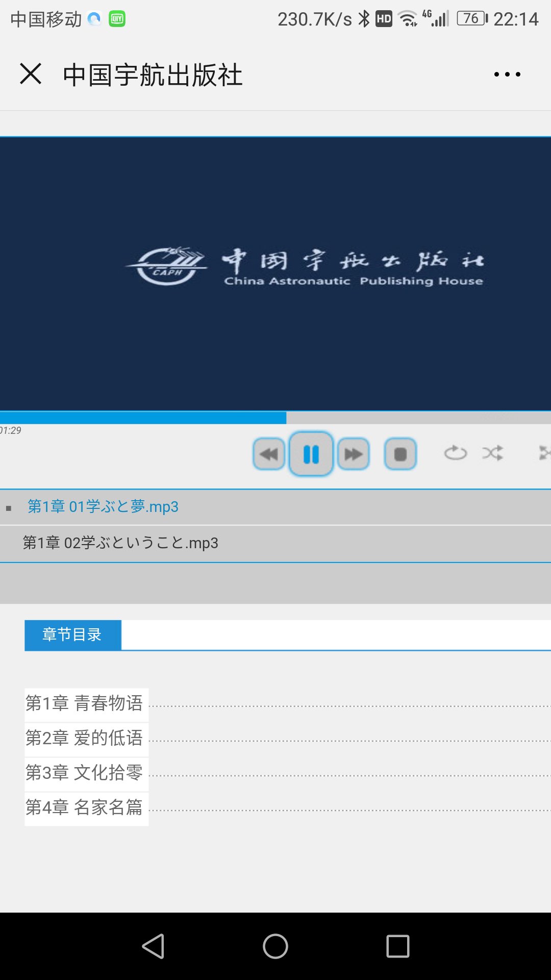Tap the 中国宇航出版社 page title

coord(153,75)
